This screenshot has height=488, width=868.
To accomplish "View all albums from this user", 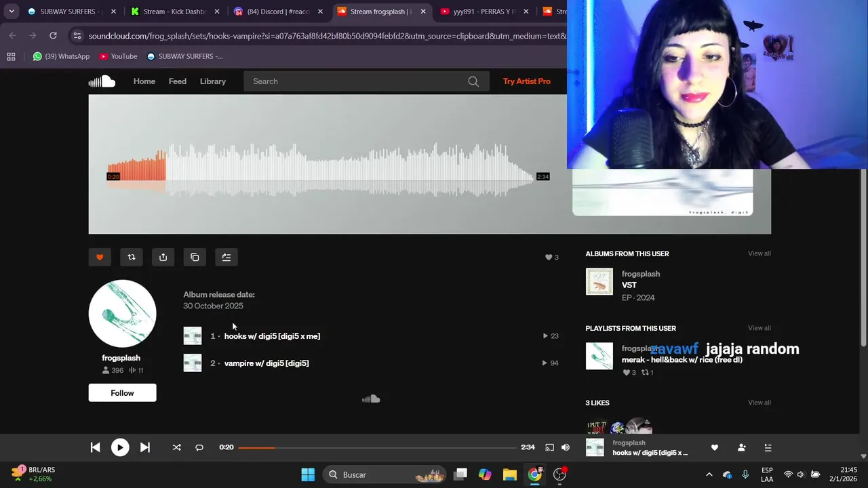I will (x=759, y=253).
